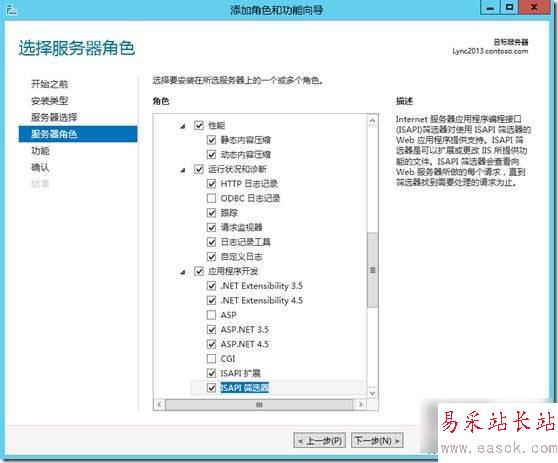Toggle the 动态内容压缩 checkbox
This screenshot has height=463, width=558.
click(x=211, y=154)
